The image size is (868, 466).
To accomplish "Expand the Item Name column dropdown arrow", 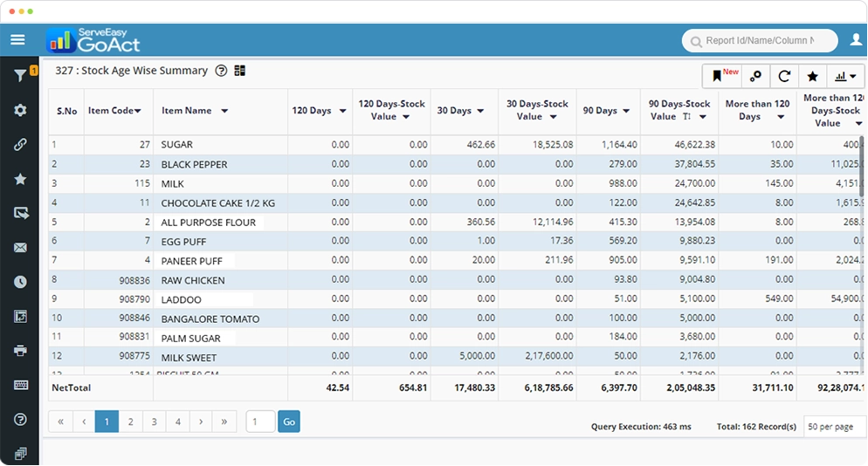I will [x=224, y=111].
